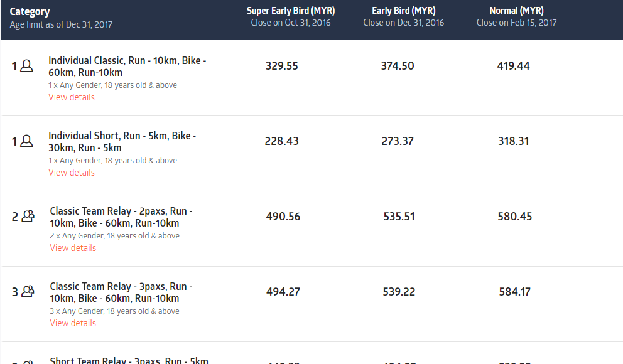Click the Category column header
Viewport: 623px width, 364px height.
(30, 12)
